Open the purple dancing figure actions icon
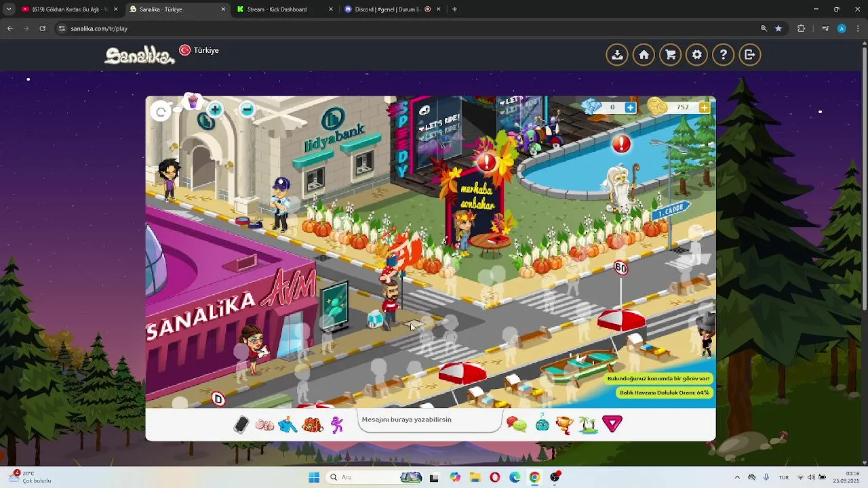 point(337,425)
